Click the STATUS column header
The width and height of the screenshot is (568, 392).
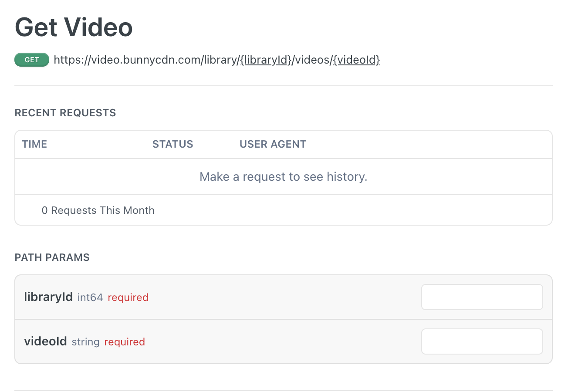click(x=172, y=144)
